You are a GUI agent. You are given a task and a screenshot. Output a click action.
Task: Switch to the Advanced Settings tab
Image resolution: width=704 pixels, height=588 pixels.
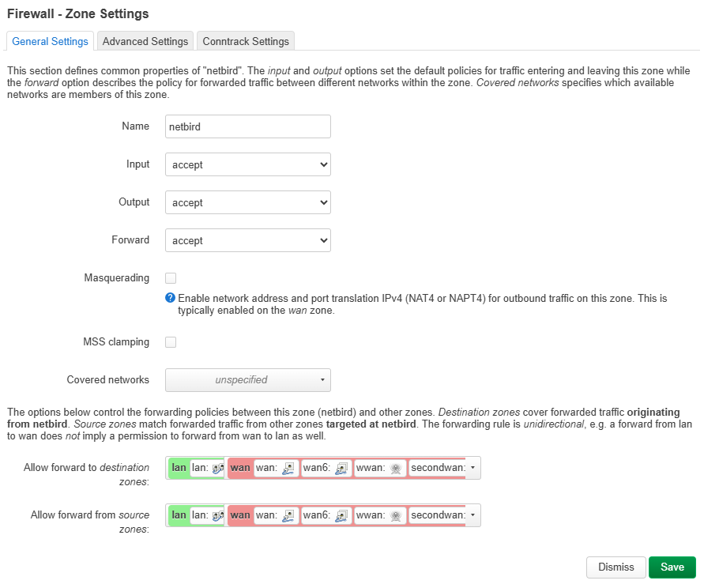coord(145,41)
